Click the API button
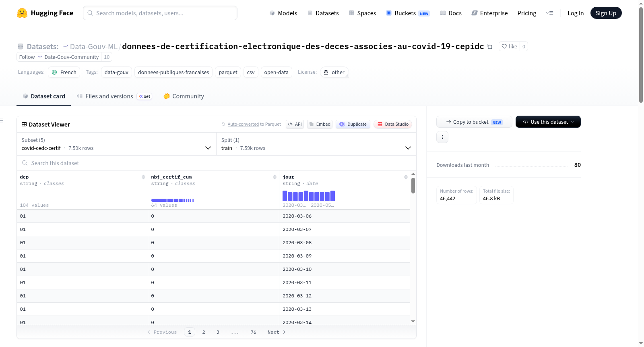Screen dimensions: 644x347 pos(295,124)
